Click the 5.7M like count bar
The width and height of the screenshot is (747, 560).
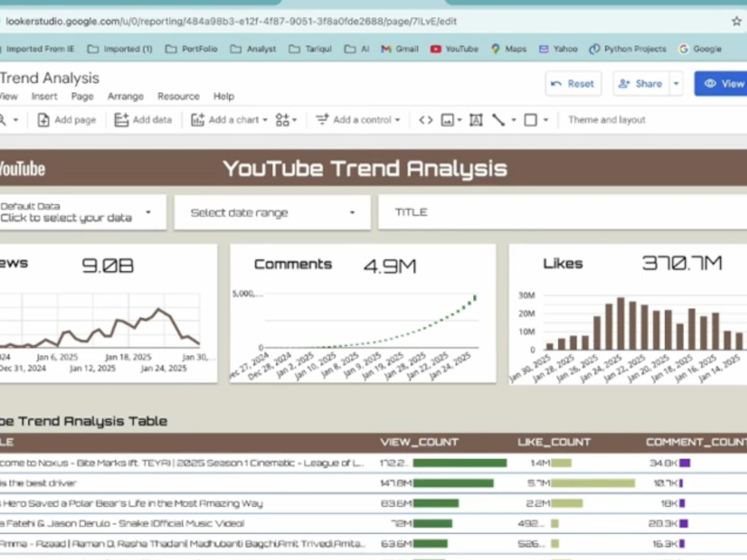(x=592, y=483)
